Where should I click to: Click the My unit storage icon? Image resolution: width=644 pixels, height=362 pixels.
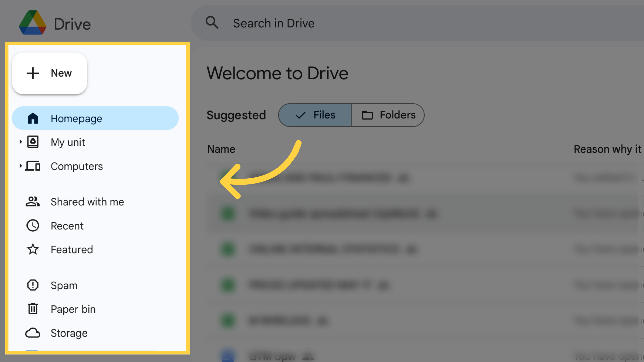coord(34,142)
